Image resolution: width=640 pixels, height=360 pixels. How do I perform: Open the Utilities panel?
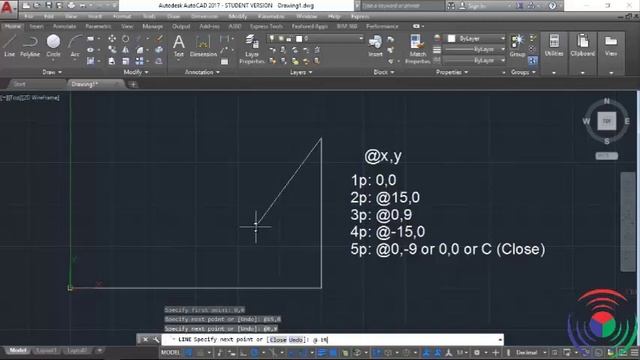554,45
